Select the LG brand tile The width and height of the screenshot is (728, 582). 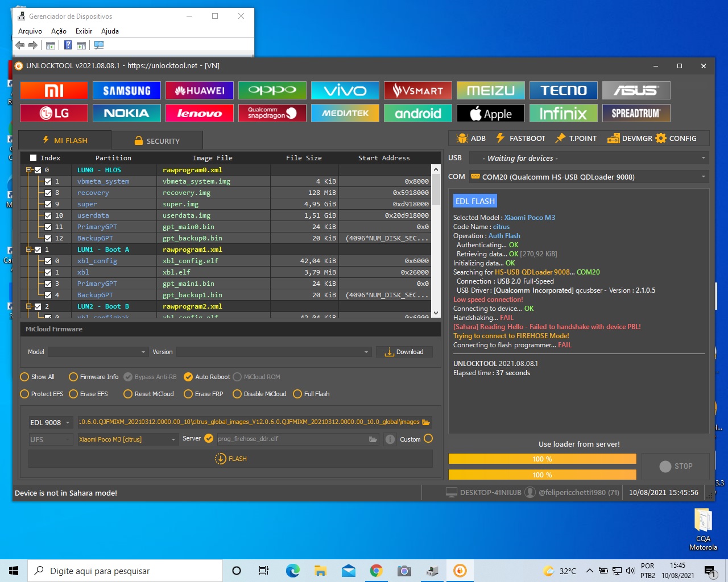[54, 113]
